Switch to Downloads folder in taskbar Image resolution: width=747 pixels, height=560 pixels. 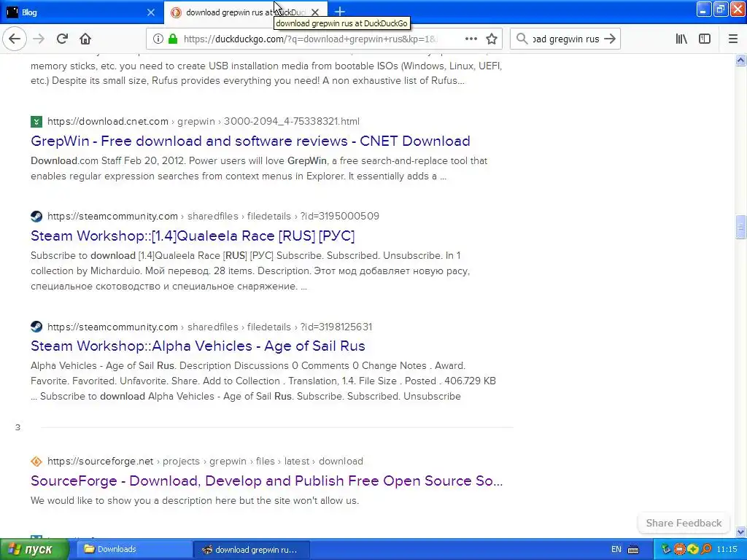pos(134,550)
